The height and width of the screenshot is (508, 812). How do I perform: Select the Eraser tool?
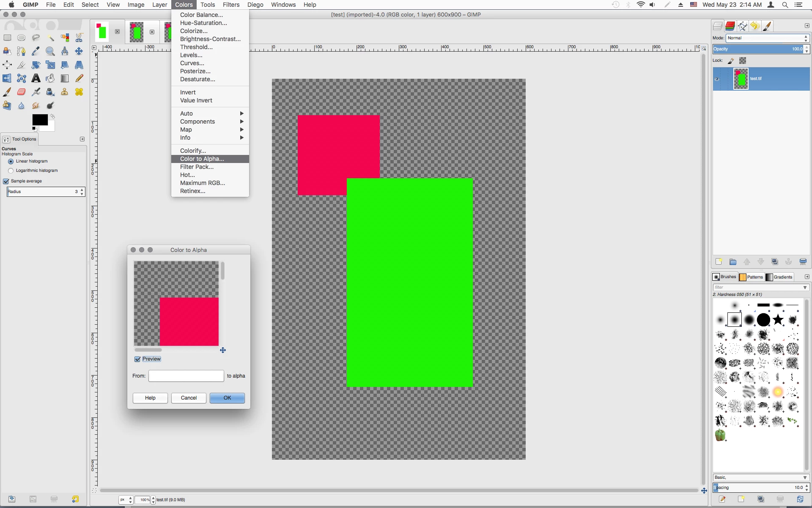[x=22, y=92]
